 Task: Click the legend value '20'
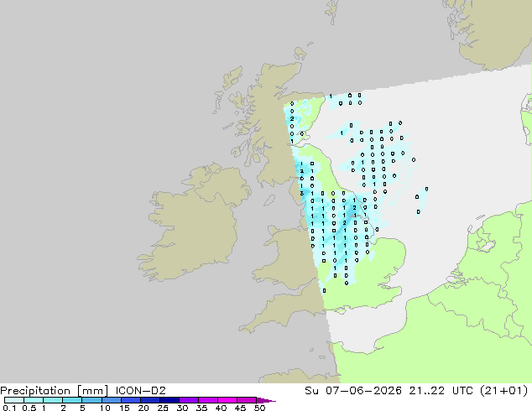pos(143,408)
